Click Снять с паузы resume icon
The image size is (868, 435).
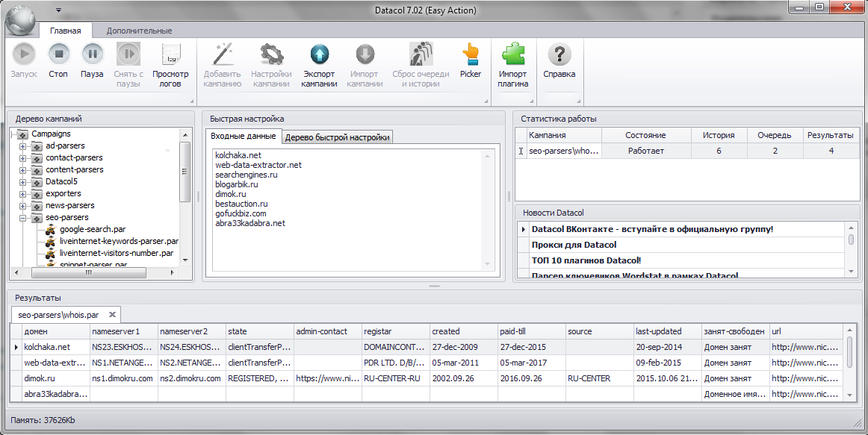click(128, 54)
